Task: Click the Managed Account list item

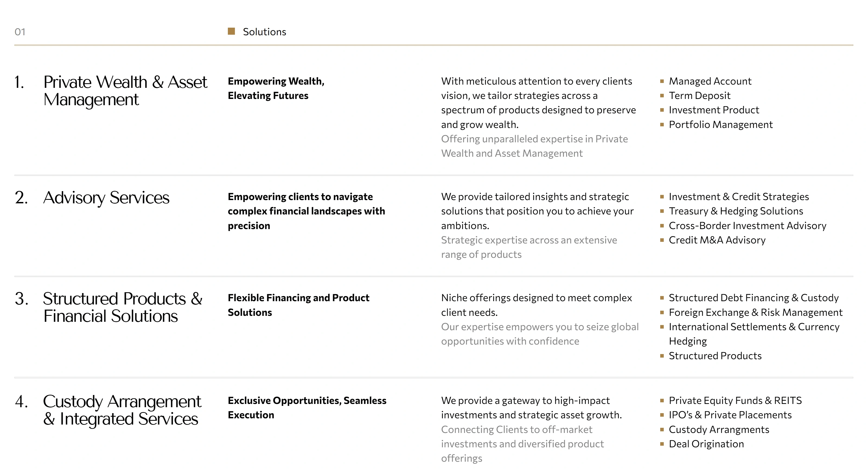Action: [x=710, y=81]
